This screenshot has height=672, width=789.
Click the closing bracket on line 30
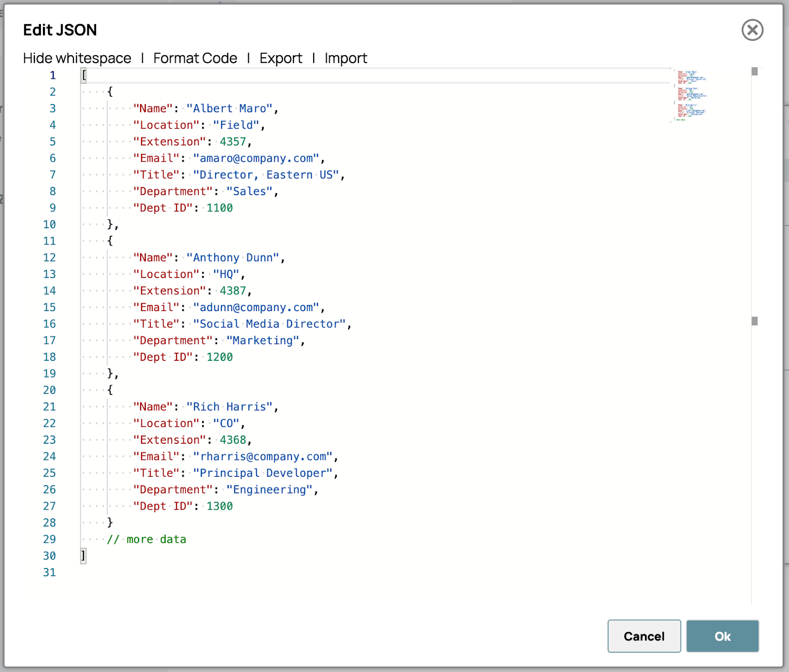click(83, 556)
